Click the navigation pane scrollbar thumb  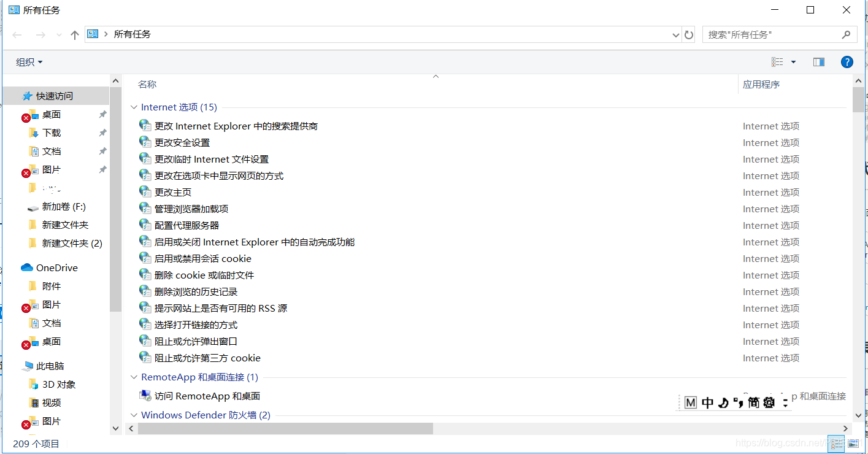(x=116, y=199)
